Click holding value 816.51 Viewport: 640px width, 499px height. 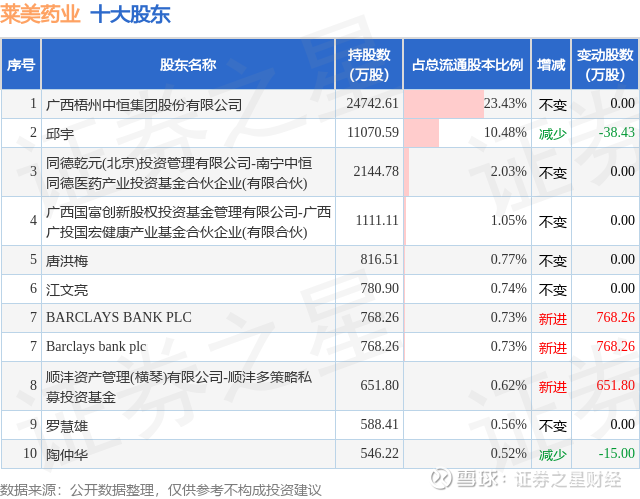pyautogui.click(x=379, y=259)
